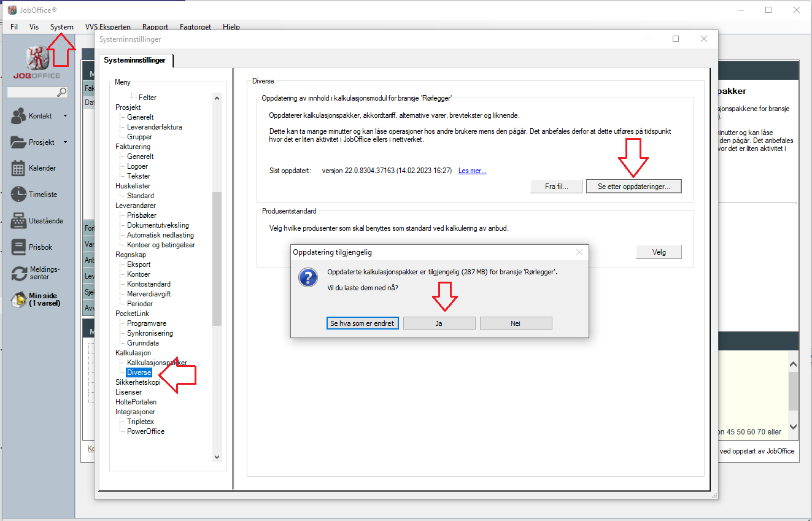812x521 pixels.
Task: Open the Fagtorget menu
Action: coord(196,27)
